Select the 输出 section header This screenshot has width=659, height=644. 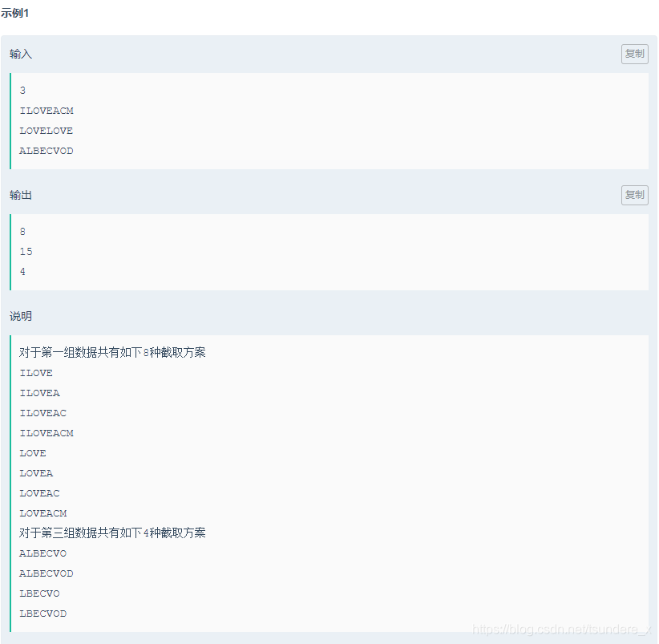tap(20, 195)
